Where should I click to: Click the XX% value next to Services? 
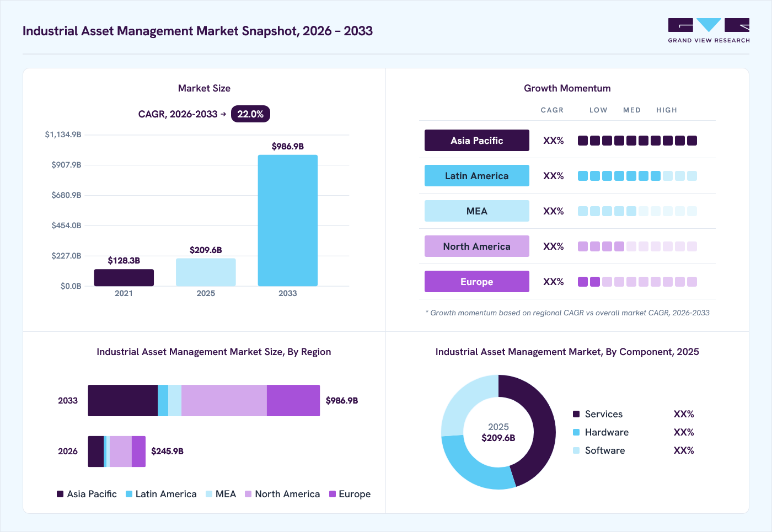(684, 414)
